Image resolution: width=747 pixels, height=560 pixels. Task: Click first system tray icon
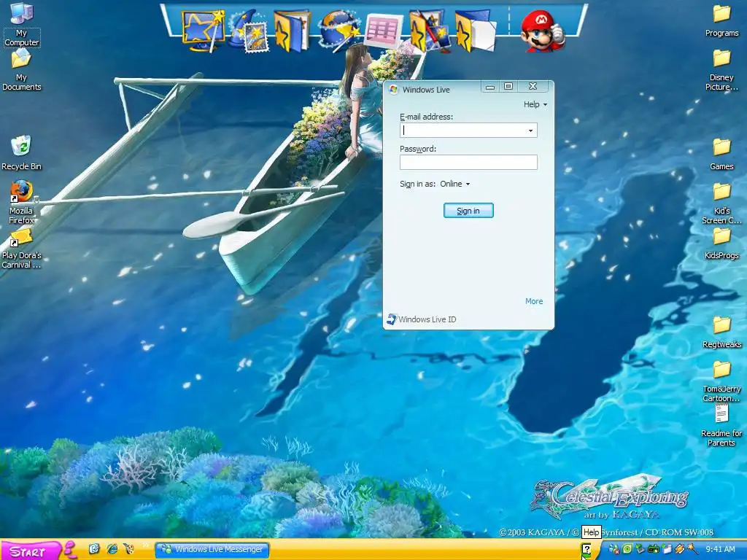point(614,549)
